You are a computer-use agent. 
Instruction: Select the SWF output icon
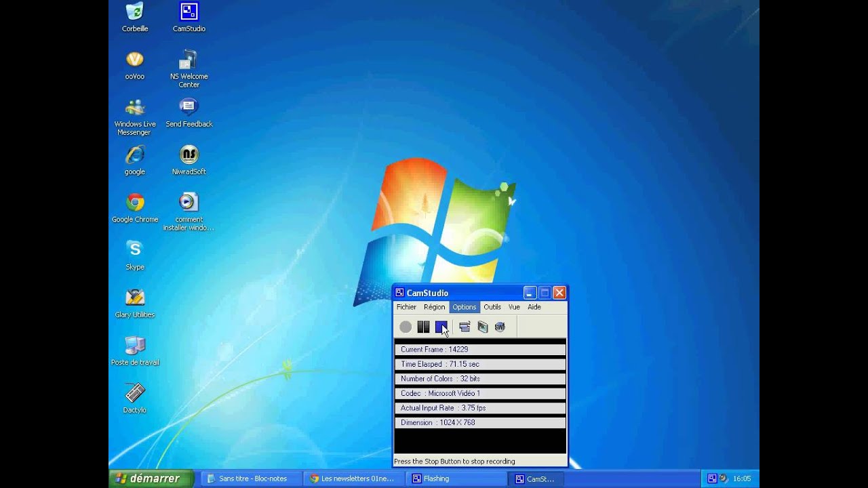tap(500, 327)
